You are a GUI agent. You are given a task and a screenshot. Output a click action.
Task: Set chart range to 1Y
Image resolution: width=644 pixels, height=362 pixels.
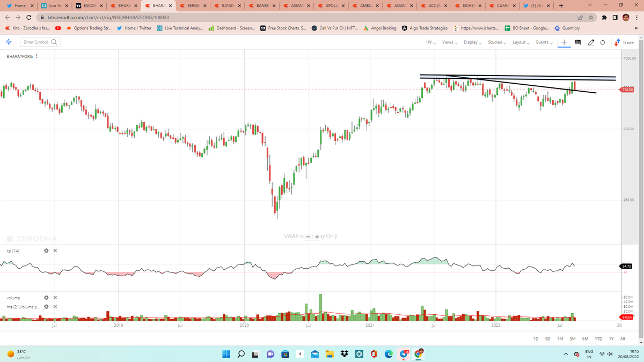(611, 339)
